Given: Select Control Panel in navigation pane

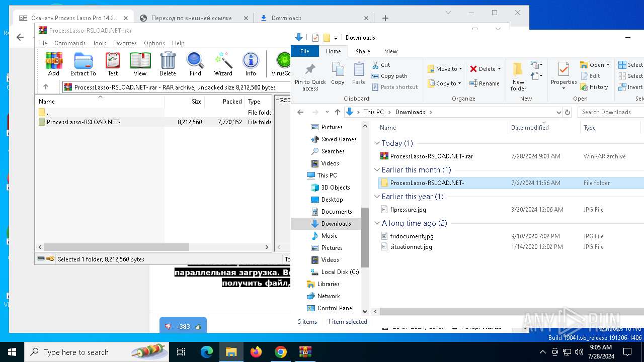Looking at the screenshot, I should (x=336, y=308).
